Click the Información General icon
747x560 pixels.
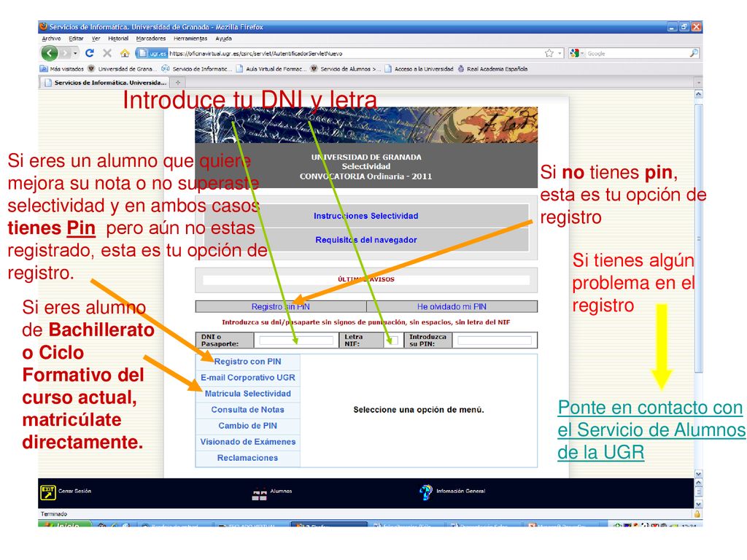pyautogui.click(x=425, y=492)
